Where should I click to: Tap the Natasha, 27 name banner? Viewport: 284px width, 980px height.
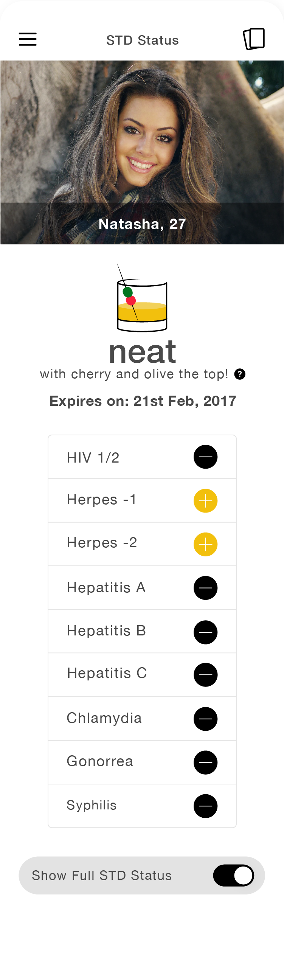pyautogui.click(x=142, y=224)
